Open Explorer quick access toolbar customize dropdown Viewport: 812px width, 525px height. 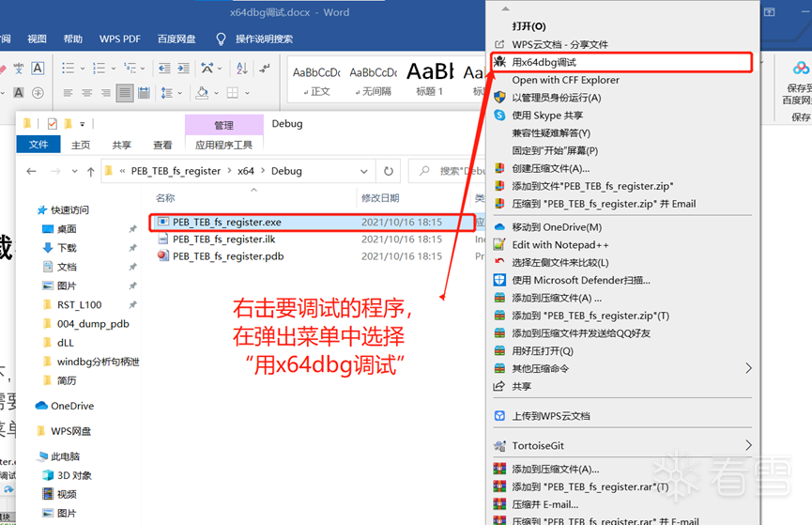(x=83, y=124)
